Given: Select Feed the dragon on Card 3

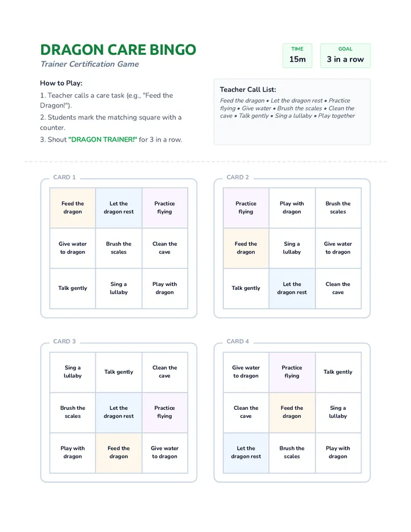Looking at the screenshot, I should click(119, 453).
